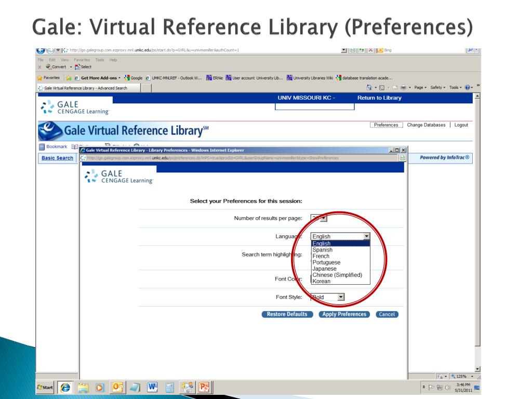Click the Start button
This screenshot has width=532, height=399.
tap(45, 387)
